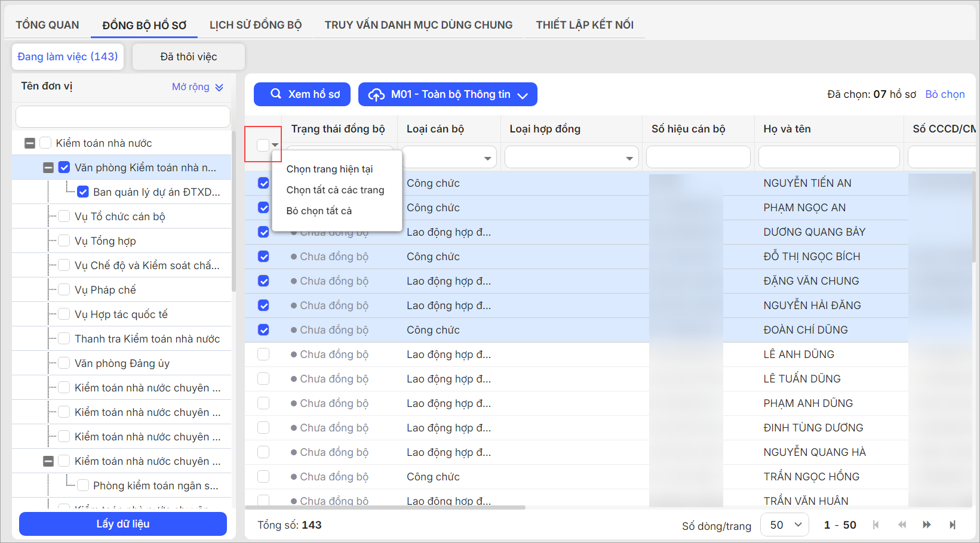980x543 pixels.
Task: Go to the next page of results
Action: [x=927, y=525]
